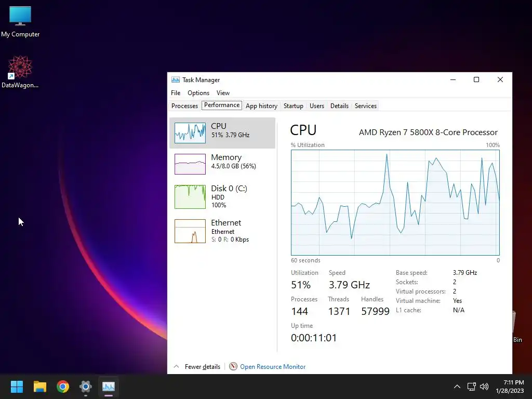Maximize the Task Manager window
The image size is (532, 399).
[476, 79]
